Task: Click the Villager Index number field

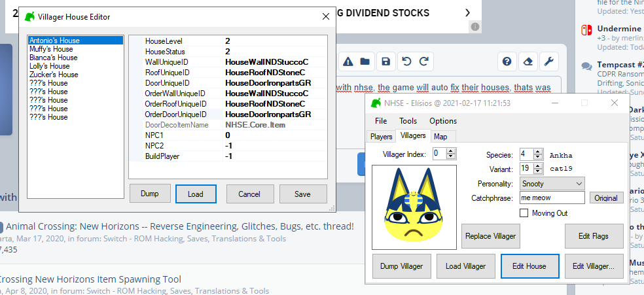Action: [440, 154]
